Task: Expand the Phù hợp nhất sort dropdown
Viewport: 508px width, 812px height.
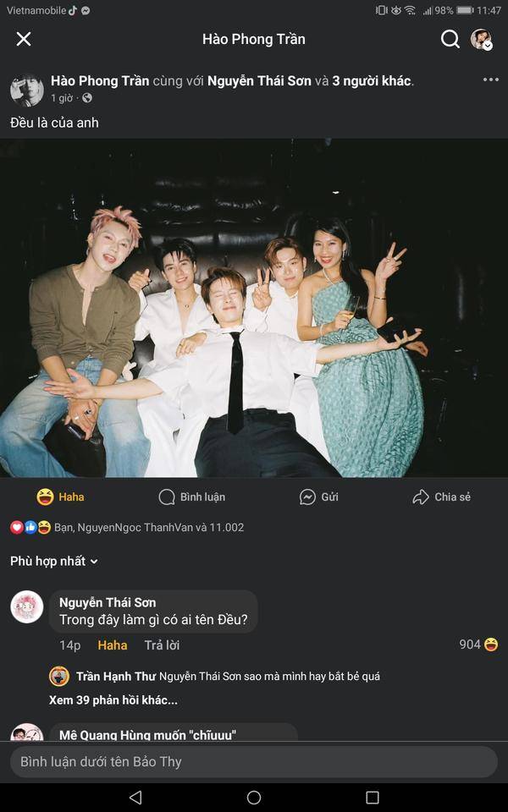Action: pyautogui.click(x=54, y=561)
